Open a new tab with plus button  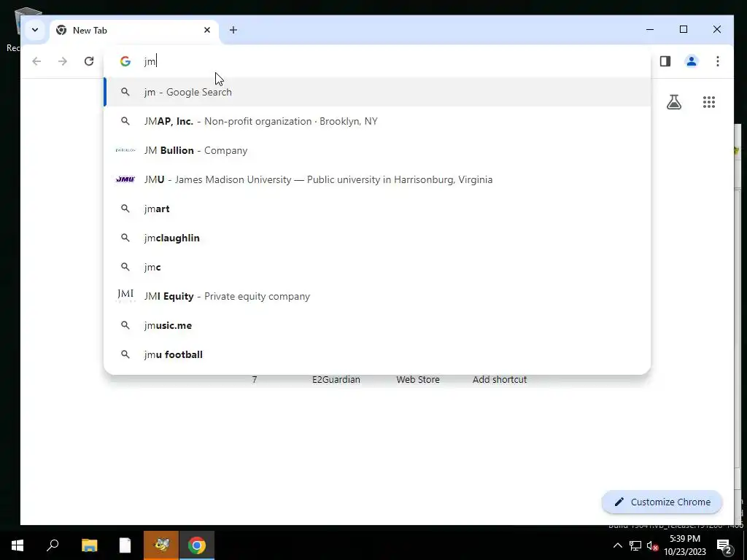coord(233,30)
